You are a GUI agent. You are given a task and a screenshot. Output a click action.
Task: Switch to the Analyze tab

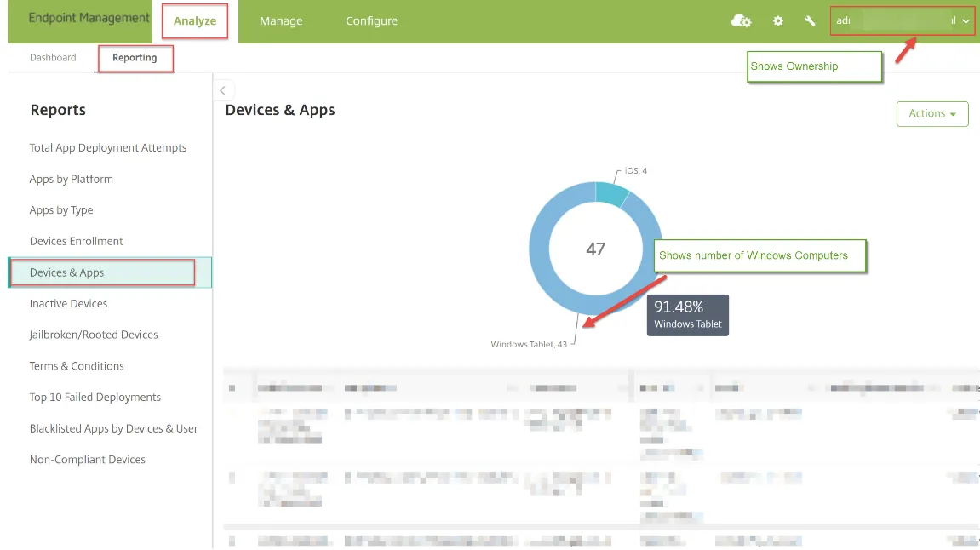(195, 21)
